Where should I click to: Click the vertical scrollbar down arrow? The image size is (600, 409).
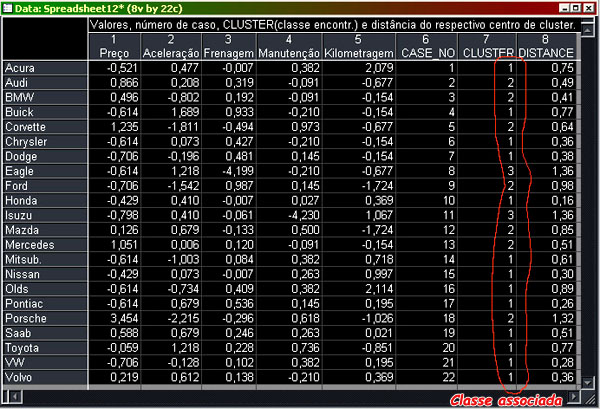[x=587, y=382]
